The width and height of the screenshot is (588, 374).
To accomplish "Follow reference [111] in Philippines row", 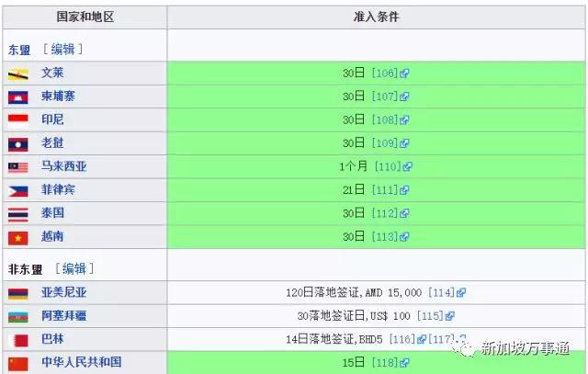I will pyautogui.click(x=384, y=190).
